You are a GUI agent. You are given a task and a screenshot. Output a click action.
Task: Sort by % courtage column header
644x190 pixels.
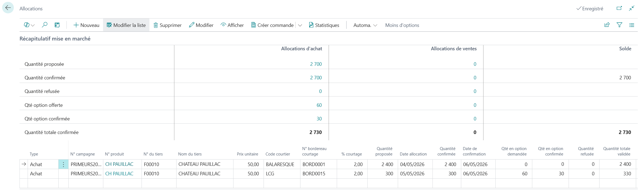tap(351, 154)
